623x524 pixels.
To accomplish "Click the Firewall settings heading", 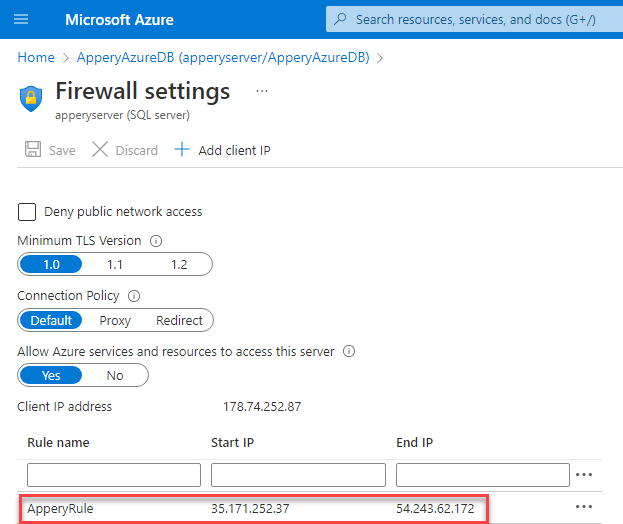I will (x=143, y=91).
